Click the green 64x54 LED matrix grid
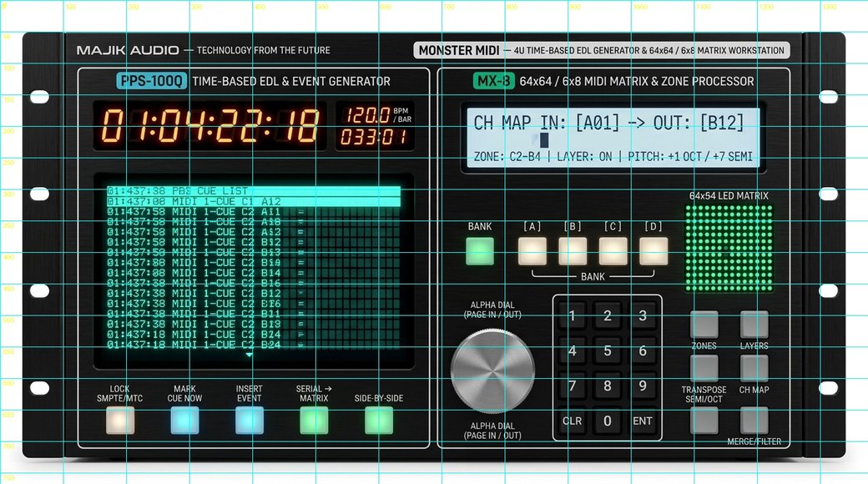 (729, 248)
